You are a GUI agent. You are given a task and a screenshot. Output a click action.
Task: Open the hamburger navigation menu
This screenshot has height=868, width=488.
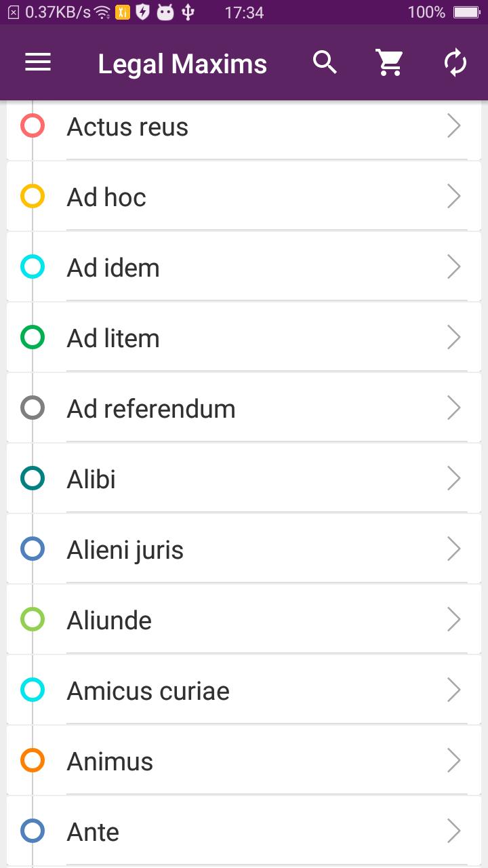[38, 63]
